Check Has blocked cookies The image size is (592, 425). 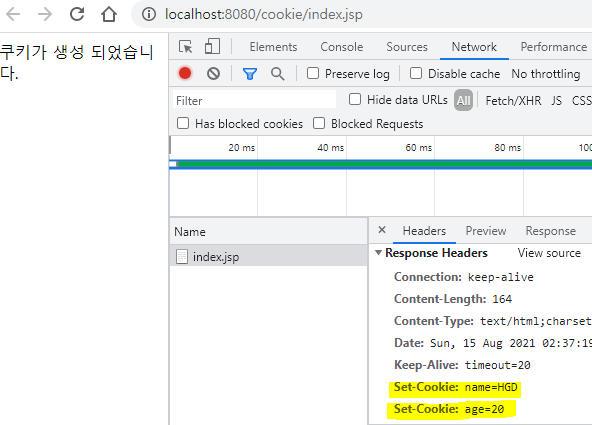point(183,123)
